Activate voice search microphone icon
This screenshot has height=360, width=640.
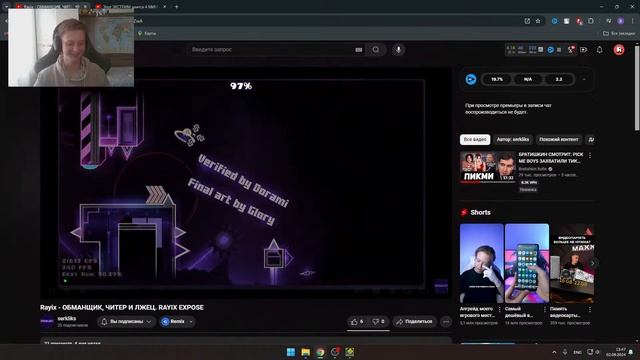point(398,50)
